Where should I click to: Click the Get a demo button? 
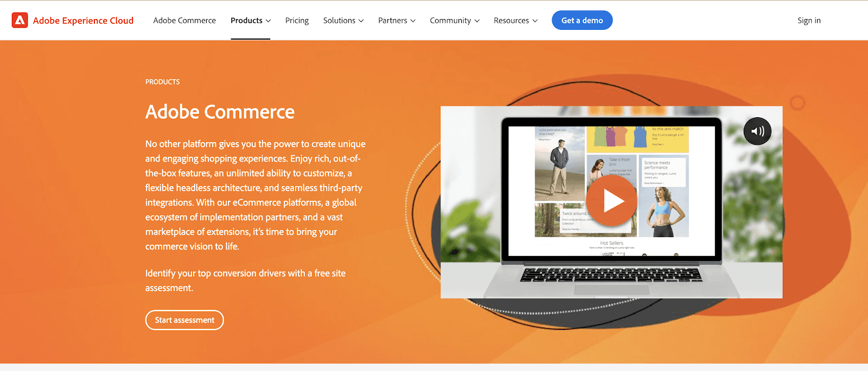tap(582, 21)
